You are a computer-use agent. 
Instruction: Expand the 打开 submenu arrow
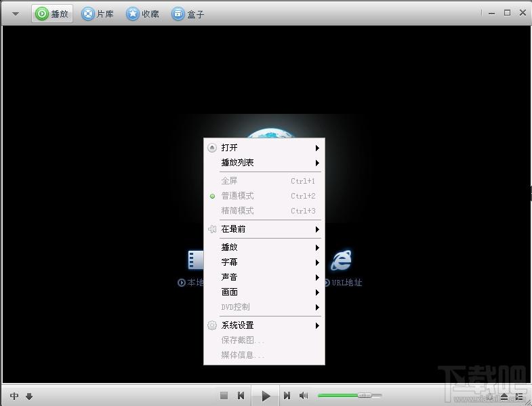[x=317, y=148]
